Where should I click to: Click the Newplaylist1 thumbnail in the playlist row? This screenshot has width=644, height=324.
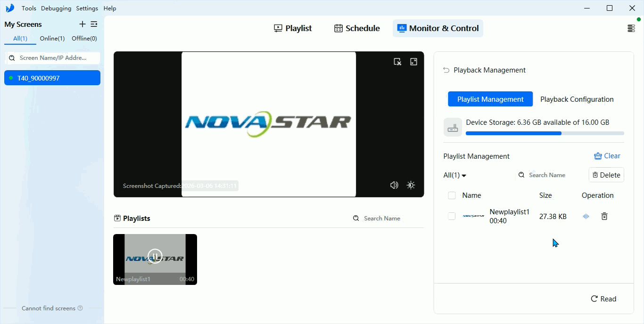tap(473, 216)
